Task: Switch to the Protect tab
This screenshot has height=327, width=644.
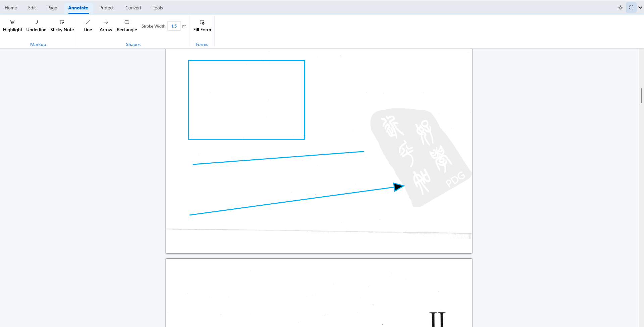Action: pyautogui.click(x=106, y=8)
